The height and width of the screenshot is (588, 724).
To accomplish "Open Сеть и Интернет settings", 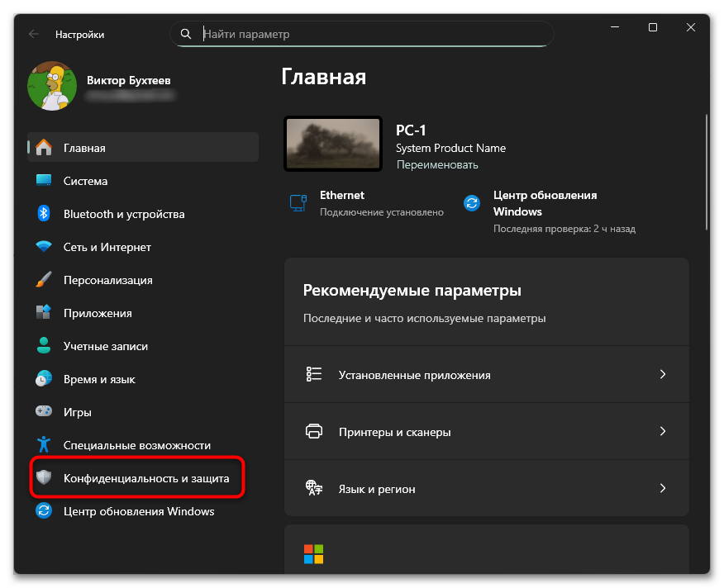I will [143, 247].
